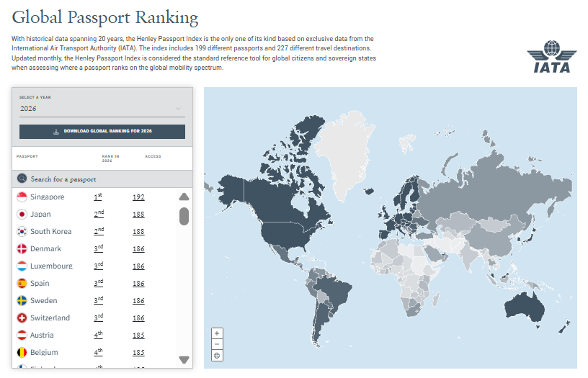
Task: Expand year list via chevron arrow
Action: point(178,109)
